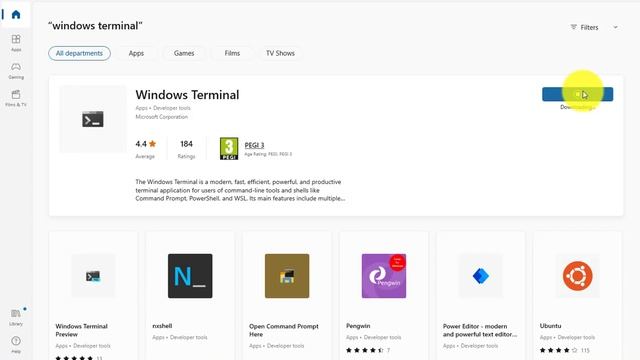Switch to the Films department filter
The width and height of the screenshot is (640, 360).
[x=232, y=53]
